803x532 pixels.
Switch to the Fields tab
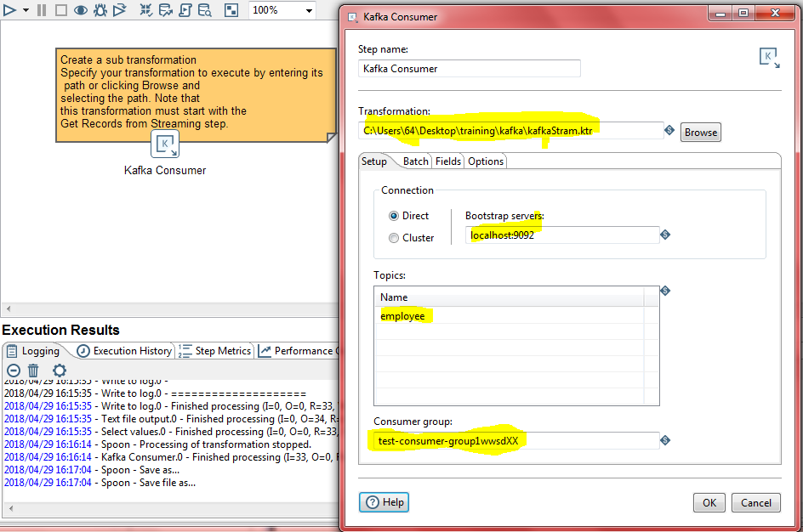click(x=448, y=161)
